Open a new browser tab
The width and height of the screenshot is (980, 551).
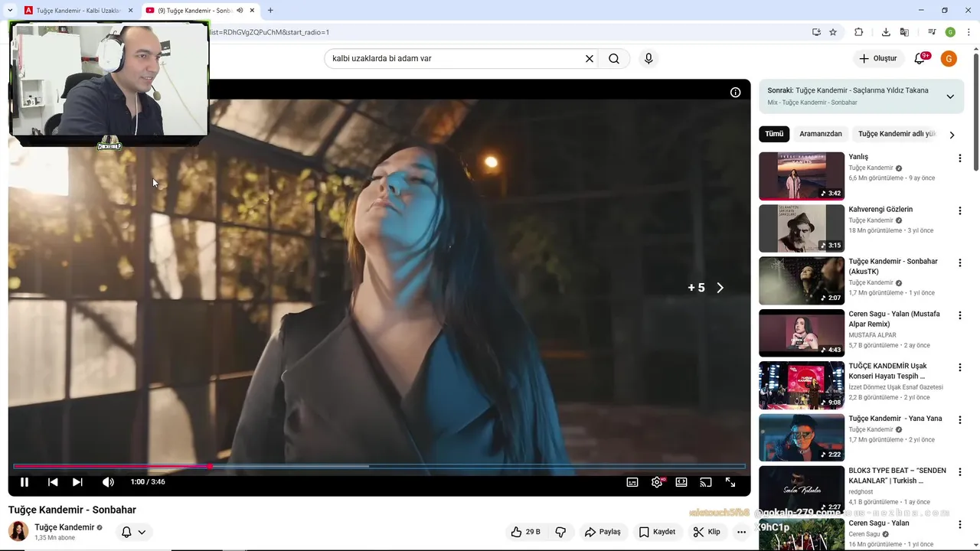click(x=270, y=11)
